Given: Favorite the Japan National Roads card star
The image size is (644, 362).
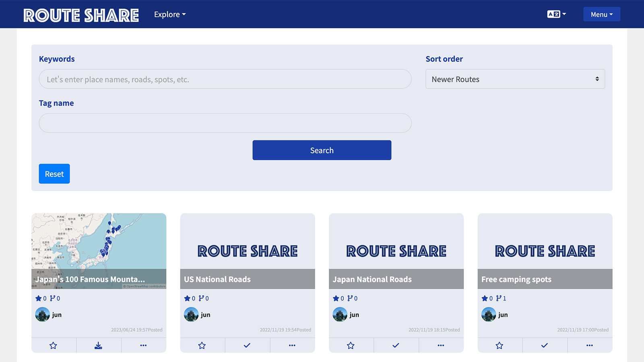Looking at the screenshot, I should [x=351, y=346].
